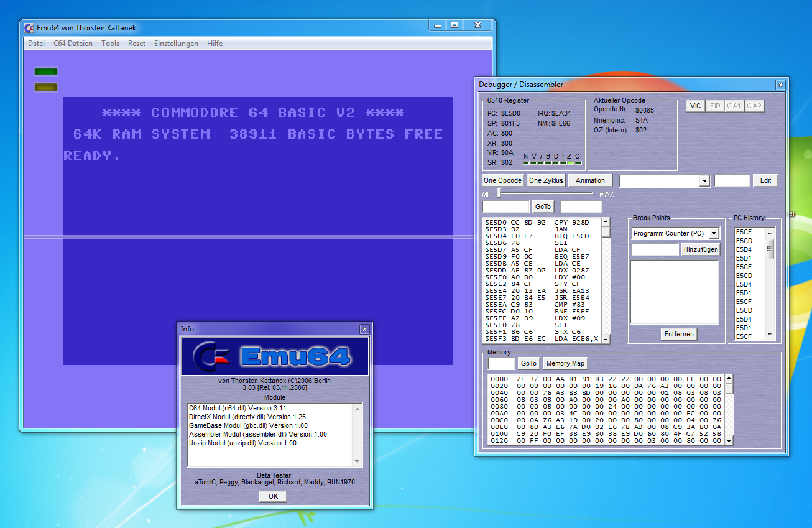This screenshot has height=528, width=812.
Task: Click the Emu64 logo banner in Info dialog
Action: [275, 356]
